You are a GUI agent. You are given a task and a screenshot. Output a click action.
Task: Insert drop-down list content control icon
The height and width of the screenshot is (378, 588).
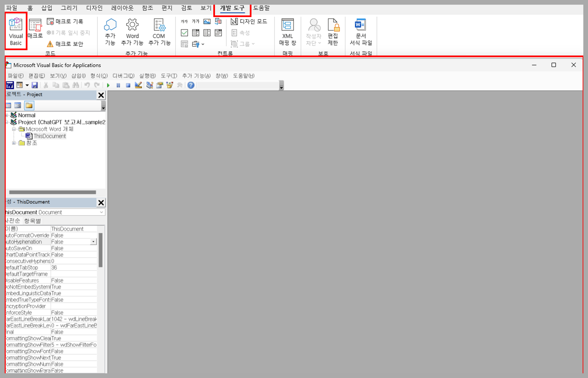(x=207, y=33)
